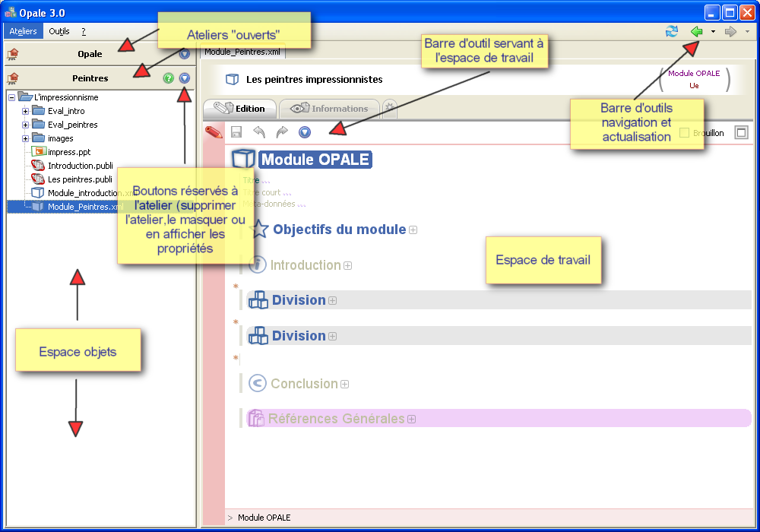Expand the Objectifs du module section
The image size is (760, 532).
pyautogui.click(x=413, y=230)
